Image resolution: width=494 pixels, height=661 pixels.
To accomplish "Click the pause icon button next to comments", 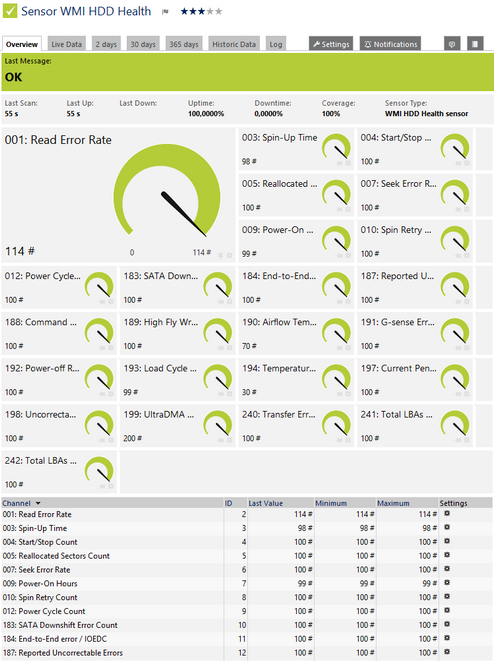I will pyautogui.click(x=475, y=44).
